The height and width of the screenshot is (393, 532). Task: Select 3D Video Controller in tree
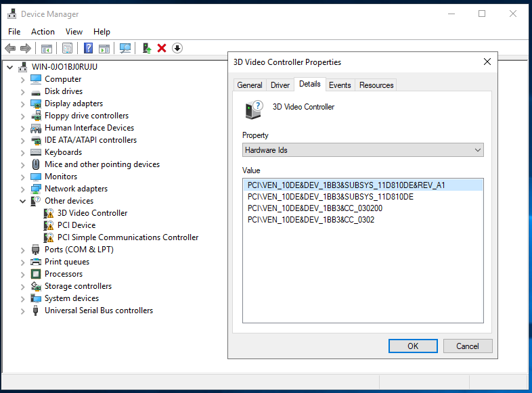pyautogui.click(x=92, y=213)
